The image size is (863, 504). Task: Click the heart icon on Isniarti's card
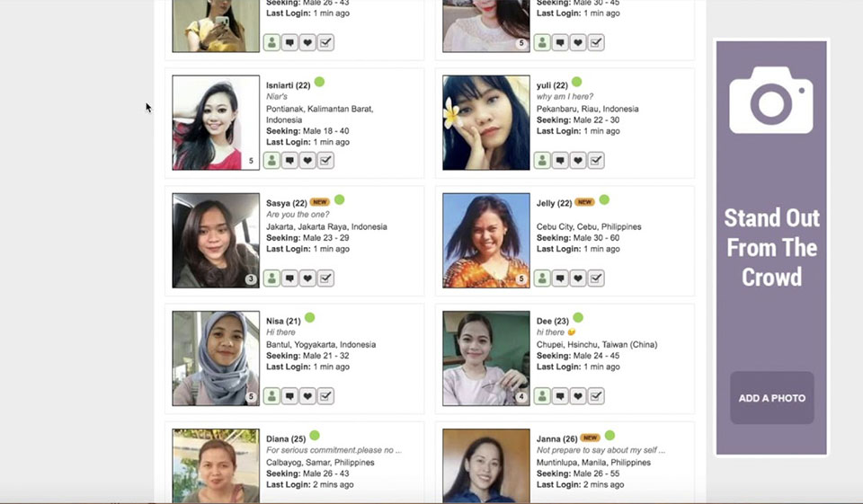click(307, 161)
